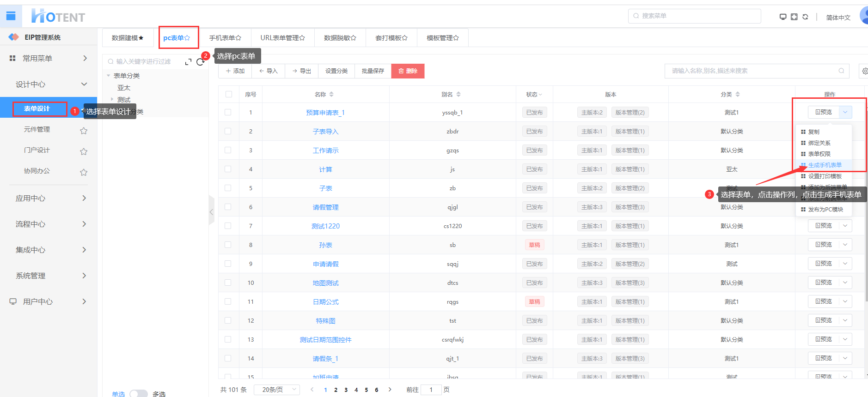Click the hamburger menu icon at top-left
The height and width of the screenshot is (397, 868).
coord(11,16)
